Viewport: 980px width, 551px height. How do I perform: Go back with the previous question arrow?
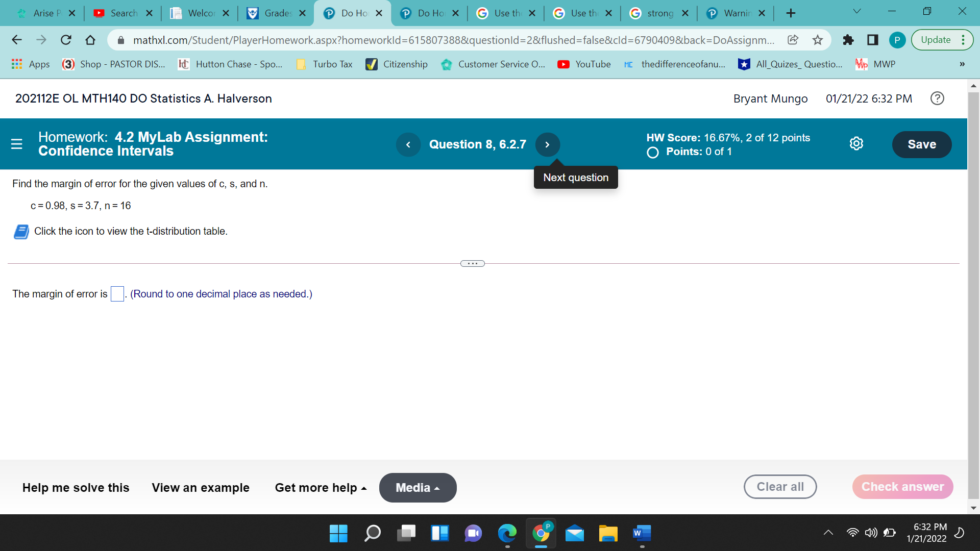(408, 144)
